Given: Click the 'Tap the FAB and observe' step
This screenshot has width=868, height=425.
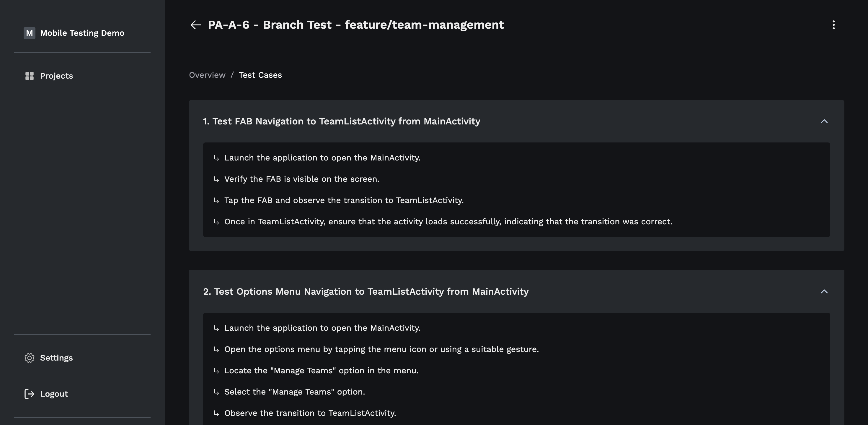Looking at the screenshot, I should pyautogui.click(x=344, y=200).
